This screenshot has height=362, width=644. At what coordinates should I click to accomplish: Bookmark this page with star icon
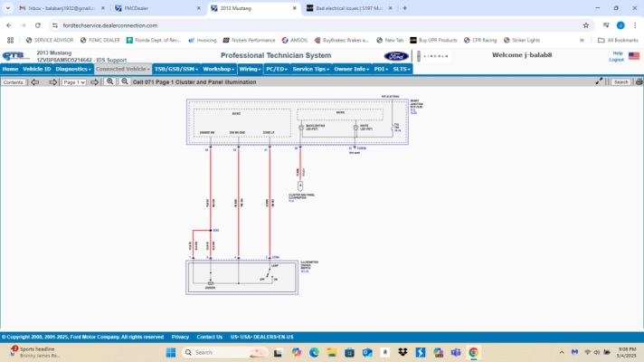586,25
